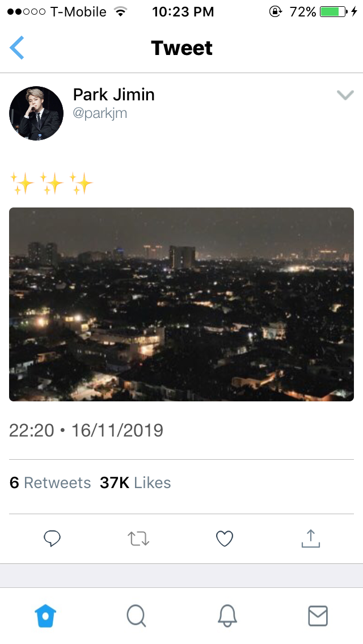The width and height of the screenshot is (363, 644).
Task: Share the tweet via the share icon
Action: coord(310,538)
